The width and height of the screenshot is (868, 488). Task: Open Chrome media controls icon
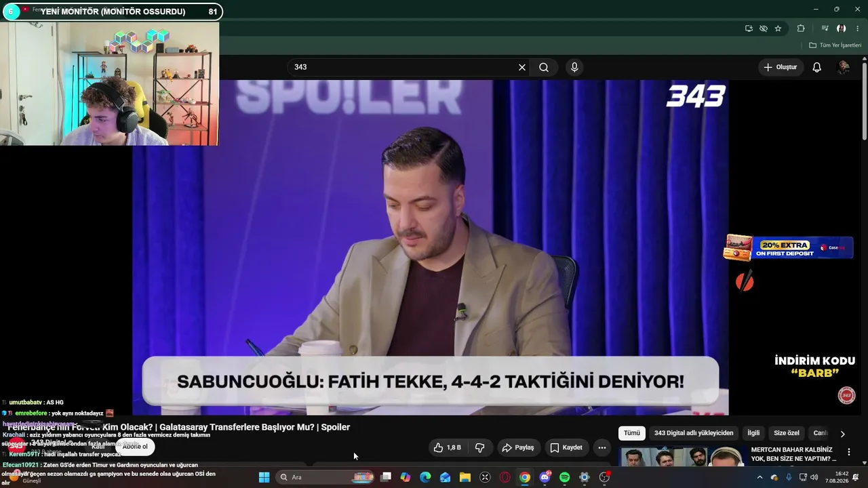(x=825, y=28)
